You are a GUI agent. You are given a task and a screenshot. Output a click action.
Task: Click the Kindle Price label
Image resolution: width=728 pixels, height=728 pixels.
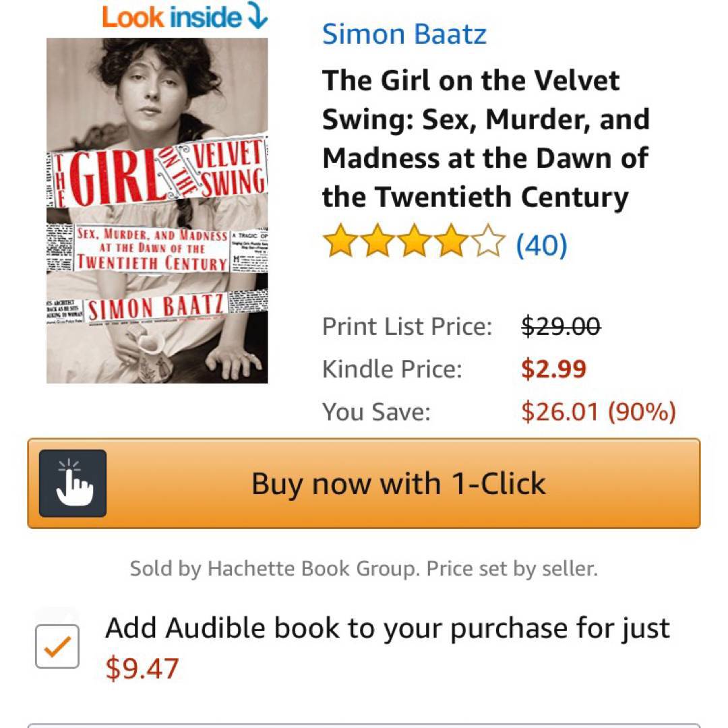click(392, 369)
